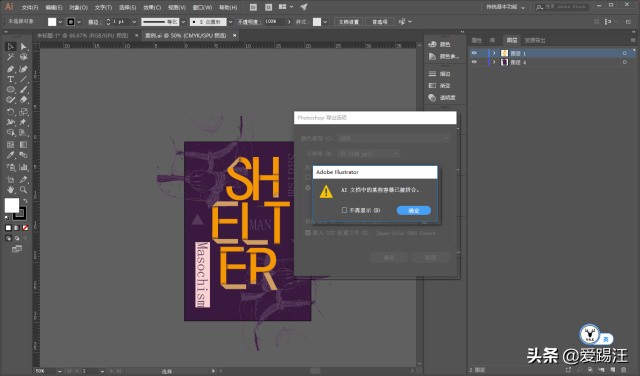Select the Rotate tool

(11, 111)
